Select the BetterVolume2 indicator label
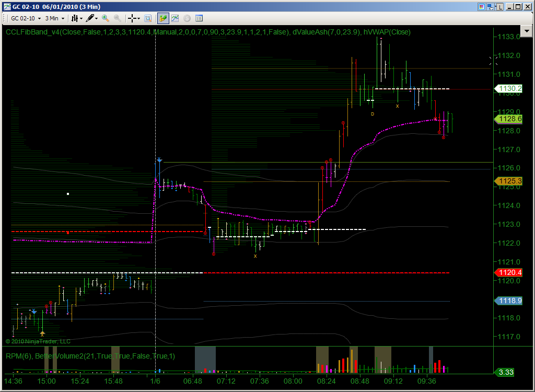The height and width of the screenshot is (392, 535). (x=105, y=356)
